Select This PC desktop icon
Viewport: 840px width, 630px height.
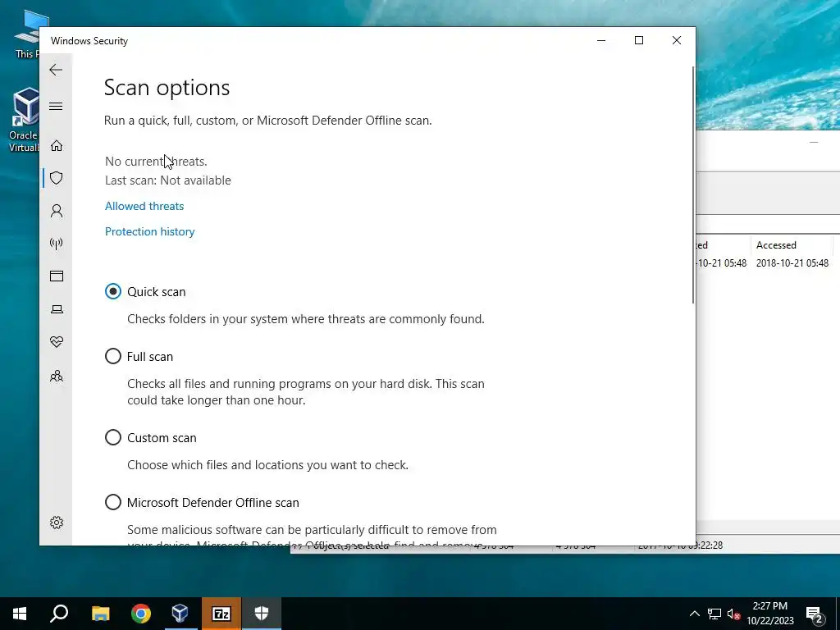point(27,34)
